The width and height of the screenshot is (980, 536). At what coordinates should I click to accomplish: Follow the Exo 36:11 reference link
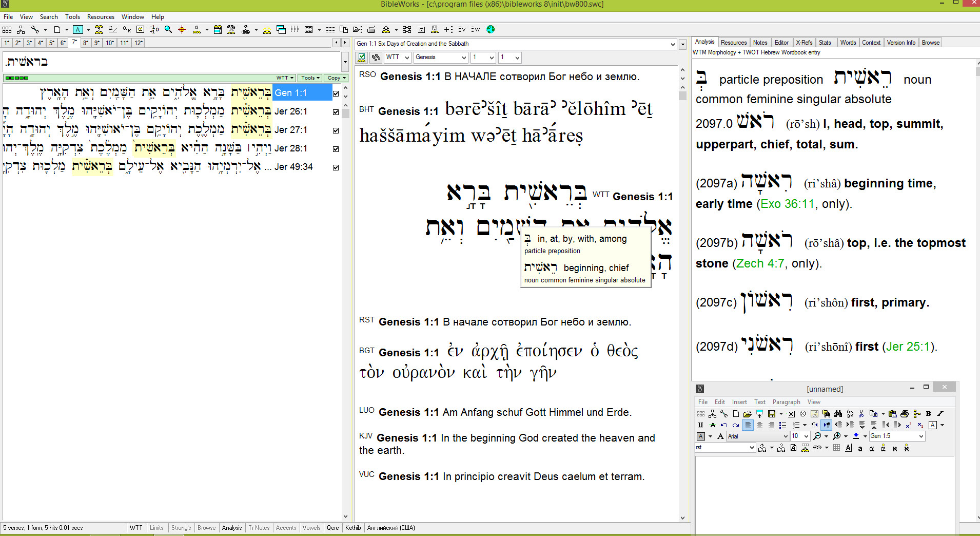(787, 204)
